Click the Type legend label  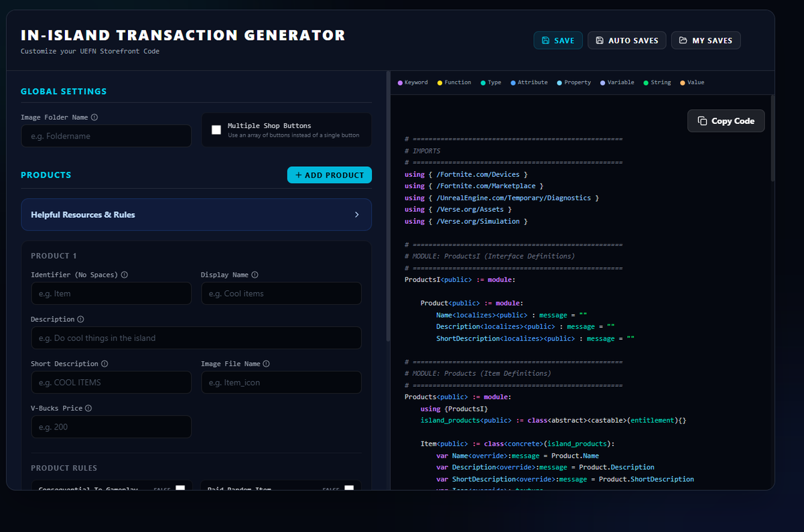coord(494,82)
